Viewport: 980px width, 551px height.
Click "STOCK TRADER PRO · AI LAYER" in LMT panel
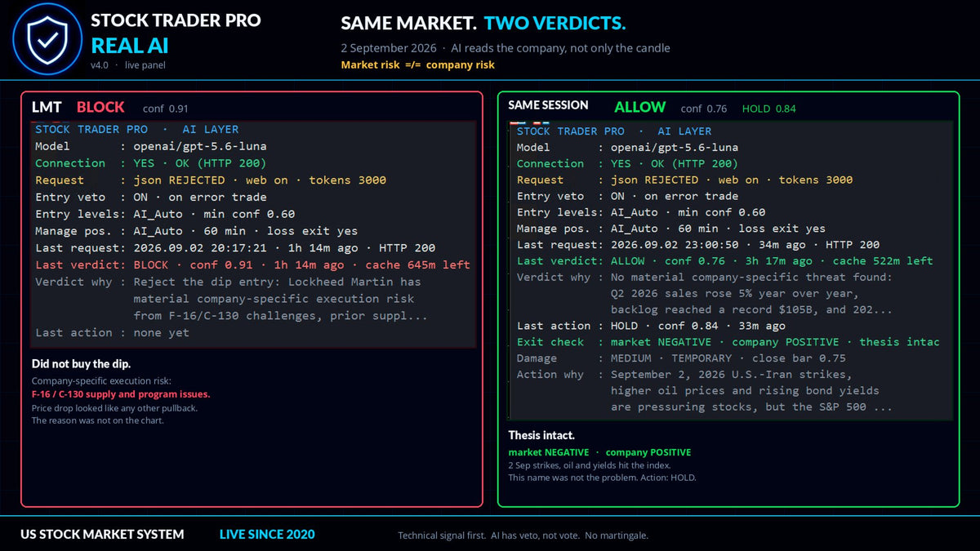(x=137, y=129)
